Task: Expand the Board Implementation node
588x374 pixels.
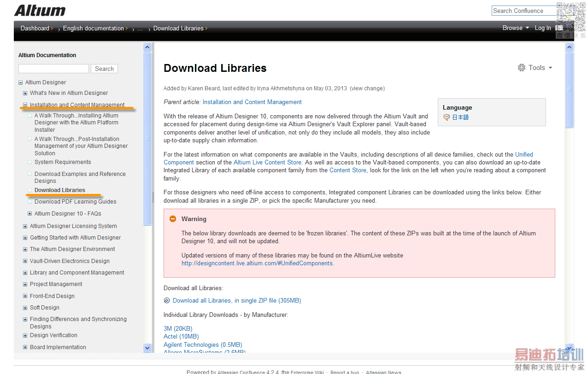Action: pos(25,348)
